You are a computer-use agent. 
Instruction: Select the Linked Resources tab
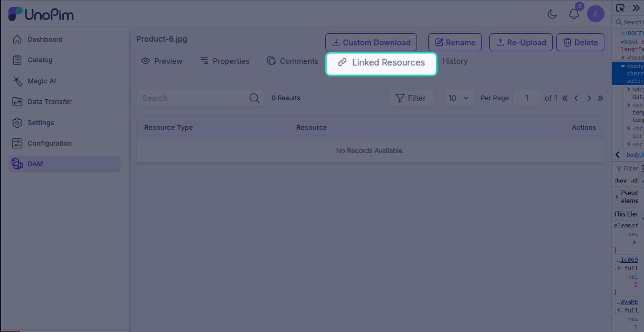(x=381, y=63)
